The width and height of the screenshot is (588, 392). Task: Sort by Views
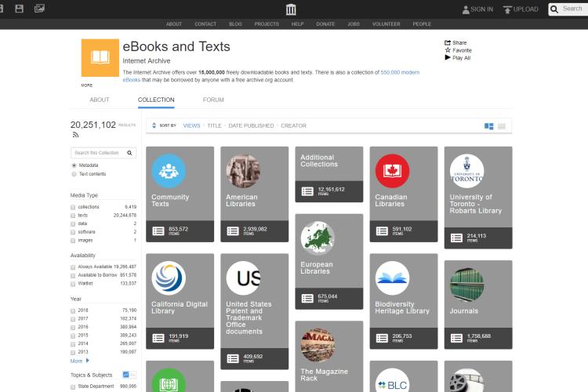191,125
